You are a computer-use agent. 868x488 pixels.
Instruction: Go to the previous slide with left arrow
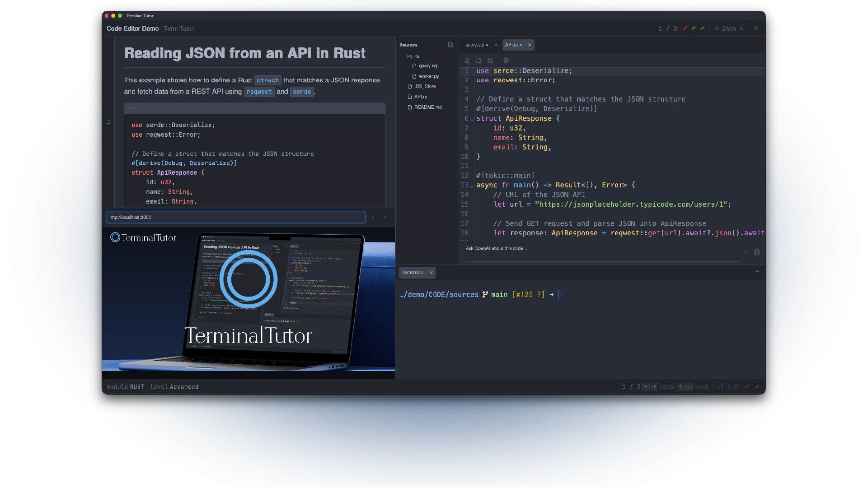pos(646,387)
